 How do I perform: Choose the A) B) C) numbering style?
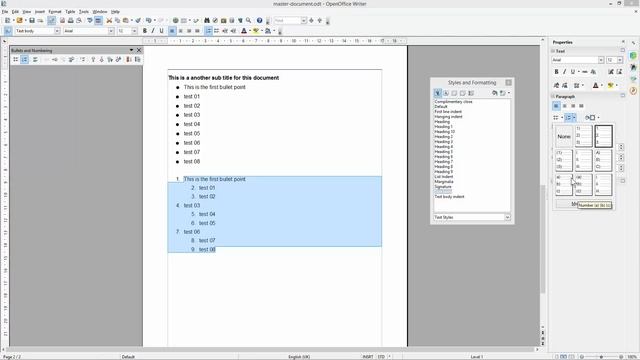coord(603,160)
